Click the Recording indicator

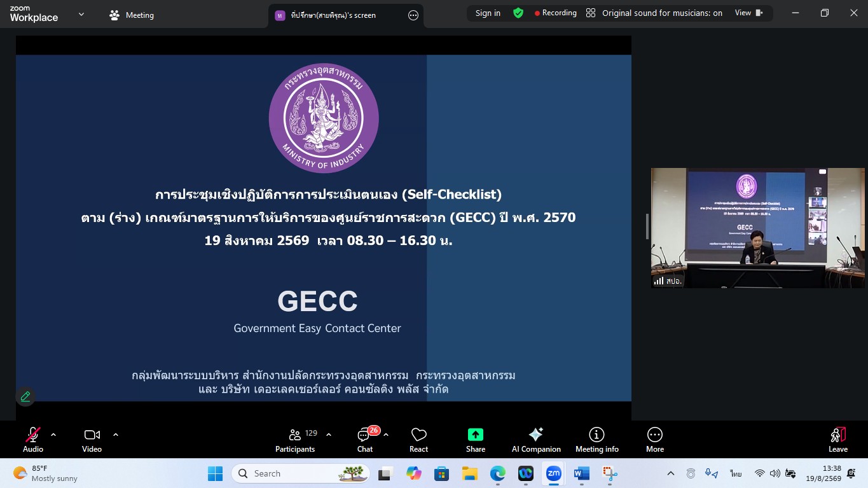click(555, 13)
